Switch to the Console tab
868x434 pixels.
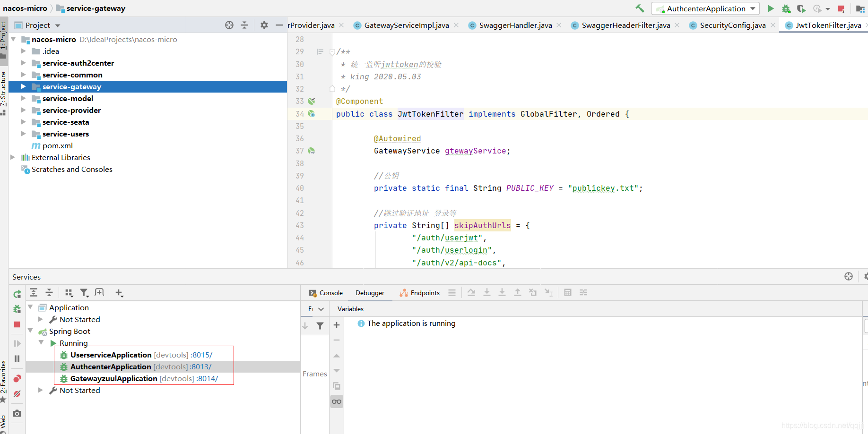(326, 293)
